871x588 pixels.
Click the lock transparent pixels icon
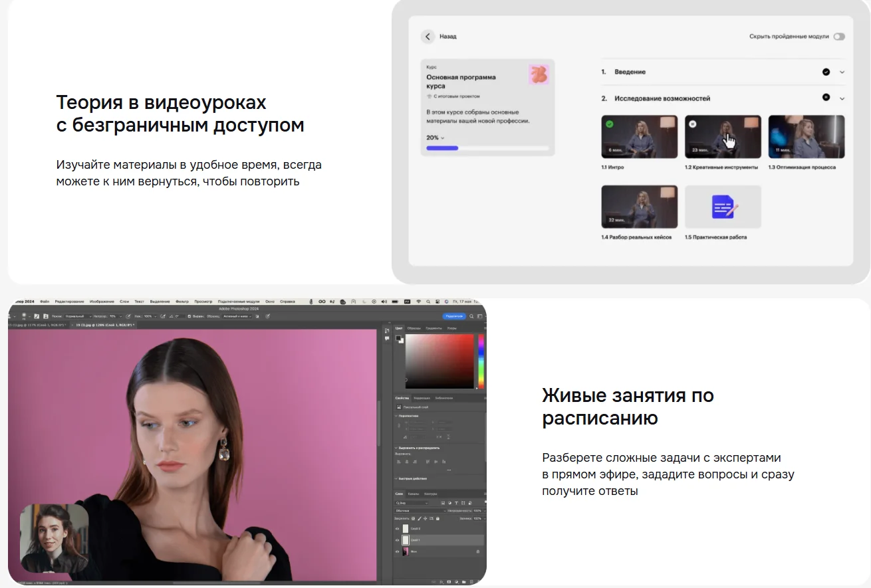pos(413,518)
